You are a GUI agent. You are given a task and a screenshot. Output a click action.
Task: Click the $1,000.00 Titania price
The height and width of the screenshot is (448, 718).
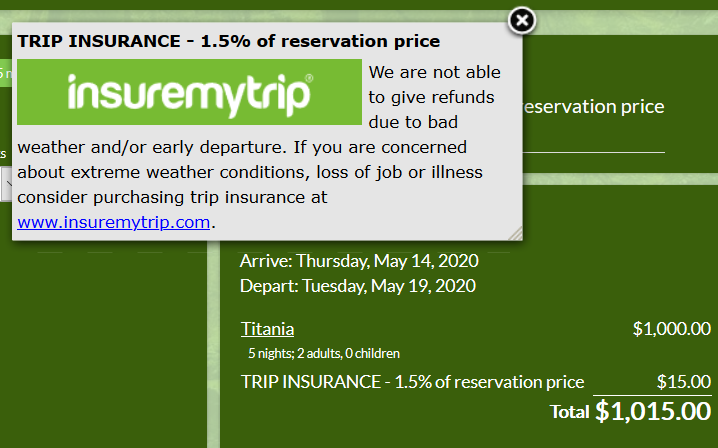coord(671,328)
